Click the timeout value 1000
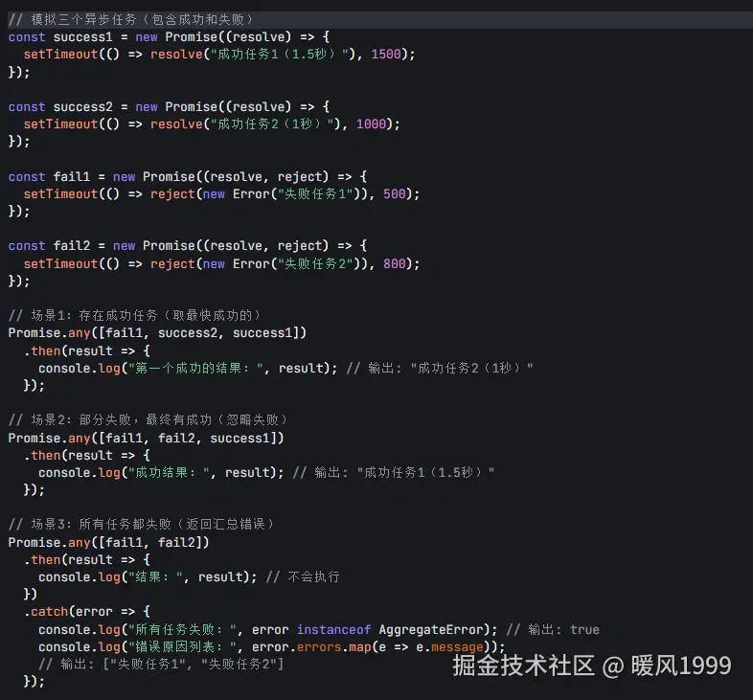 click(x=371, y=124)
